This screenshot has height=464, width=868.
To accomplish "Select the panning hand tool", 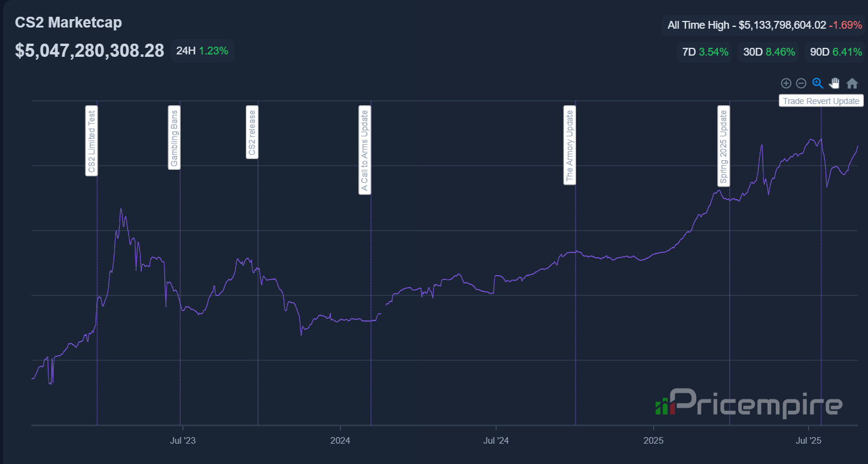I will [x=835, y=84].
